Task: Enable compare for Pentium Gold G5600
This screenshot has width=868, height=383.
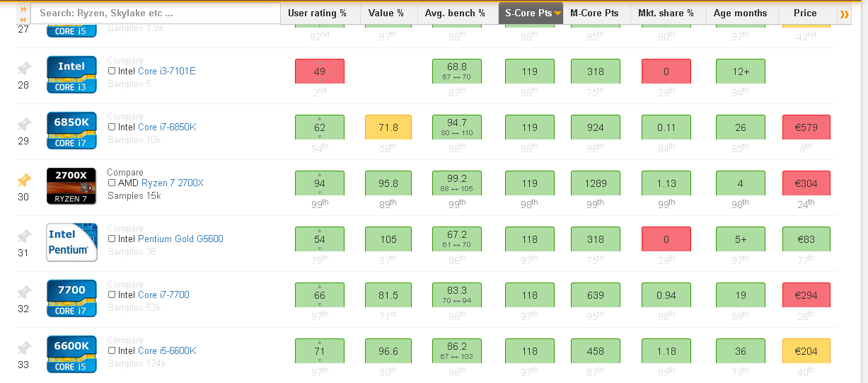Action: pyautogui.click(x=112, y=239)
